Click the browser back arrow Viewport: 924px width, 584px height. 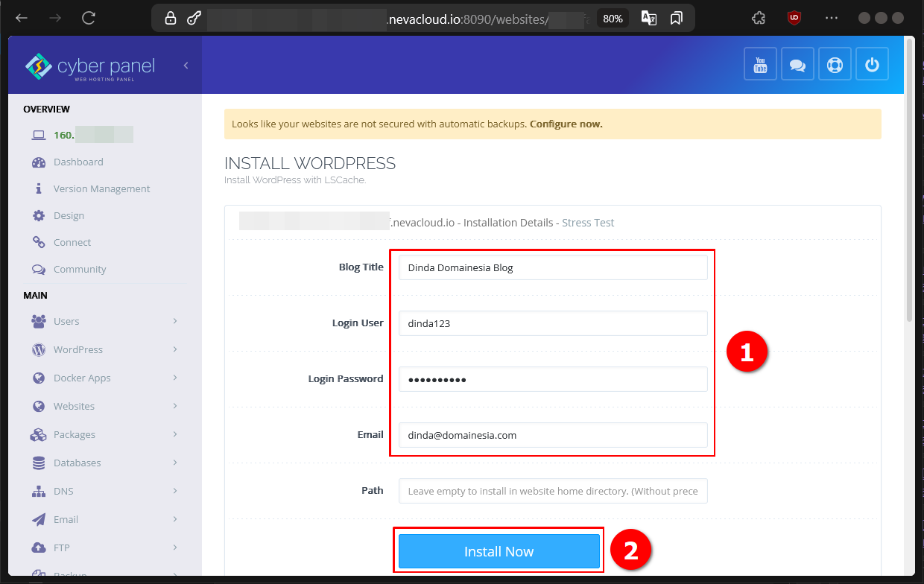22,19
